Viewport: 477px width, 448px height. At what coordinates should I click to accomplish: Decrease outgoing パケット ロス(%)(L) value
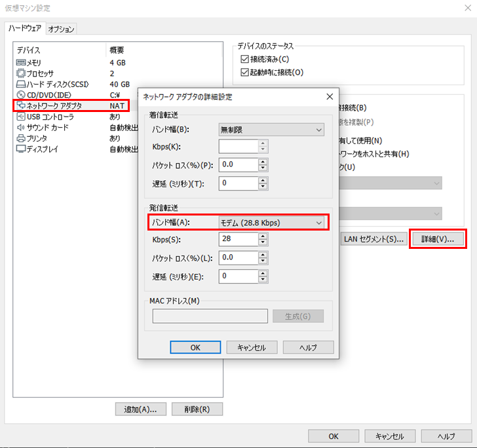tap(263, 261)
